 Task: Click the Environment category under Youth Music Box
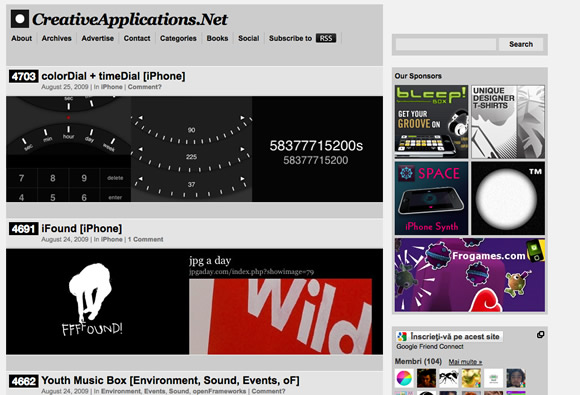[121, 391]
